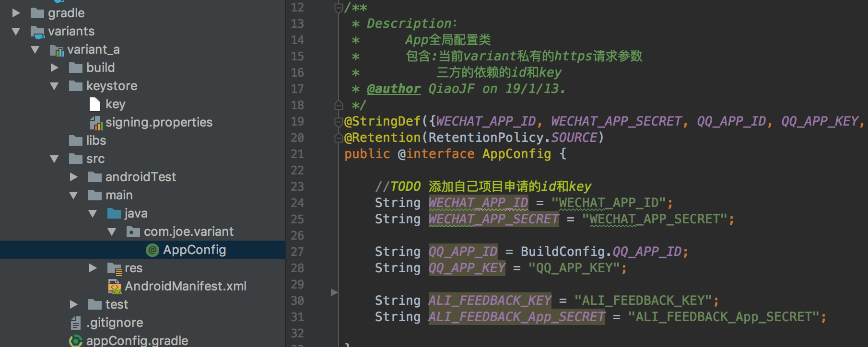868x347 pixels.
Task: Click the .gitignore file icon
Action: coord(76,323)
